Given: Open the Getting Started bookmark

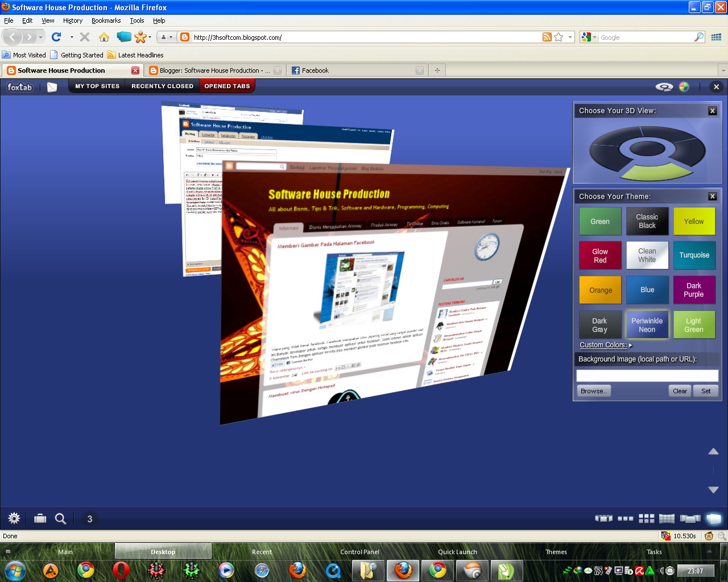Looking at the screenshot, I should click(77, 55).
